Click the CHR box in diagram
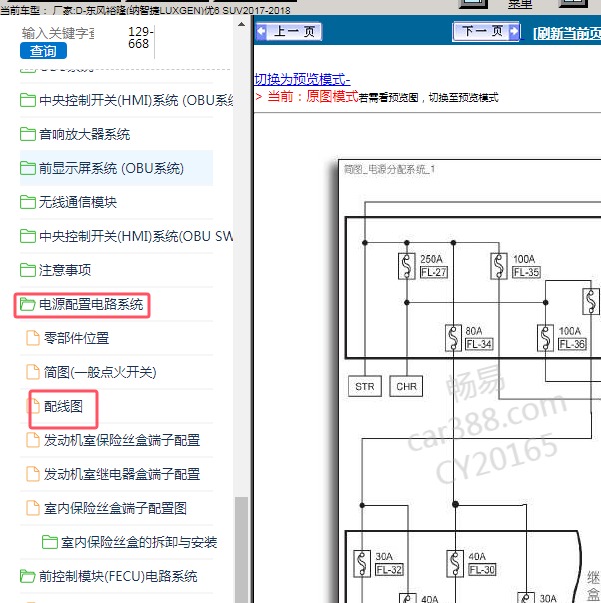 click(406, 386)
